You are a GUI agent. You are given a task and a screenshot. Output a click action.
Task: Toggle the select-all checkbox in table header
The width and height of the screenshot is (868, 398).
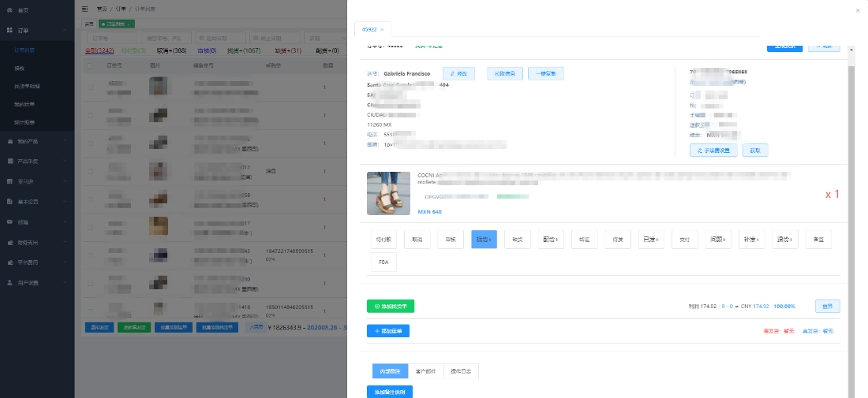pyautogui.click(x=91, y=66)
